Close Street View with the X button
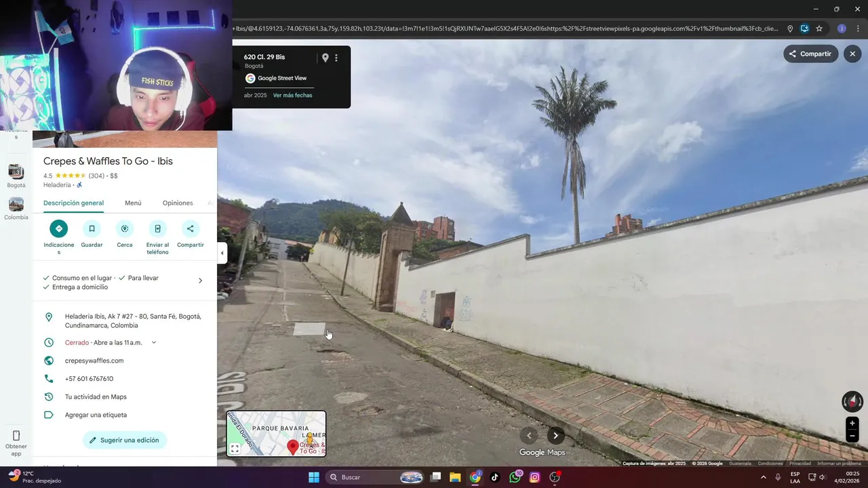 click(852, 54)
